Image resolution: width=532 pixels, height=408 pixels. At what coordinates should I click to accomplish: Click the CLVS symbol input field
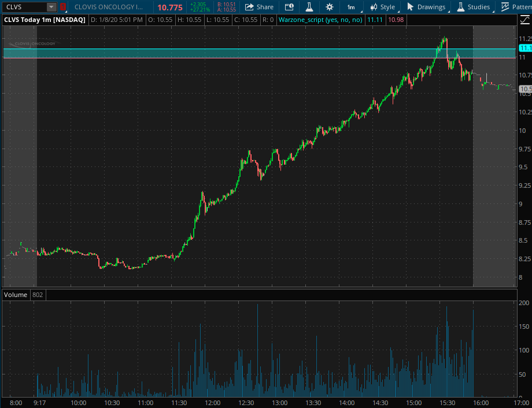(x=24, y=7)
